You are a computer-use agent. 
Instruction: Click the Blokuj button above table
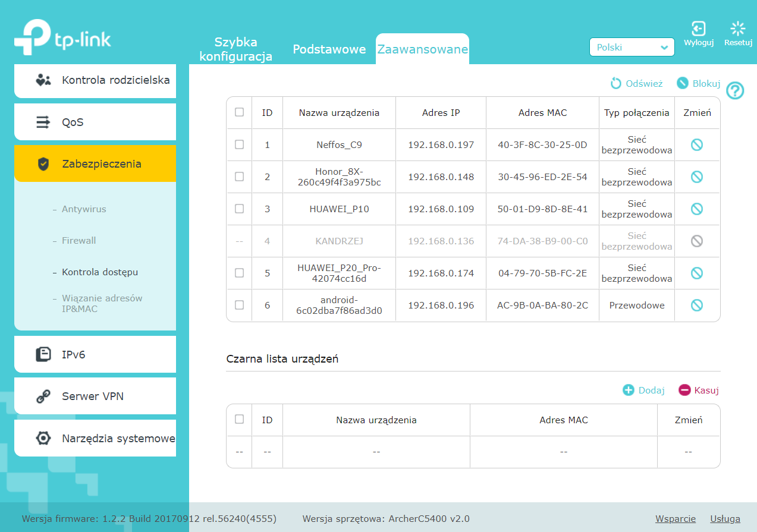(699, 84)
